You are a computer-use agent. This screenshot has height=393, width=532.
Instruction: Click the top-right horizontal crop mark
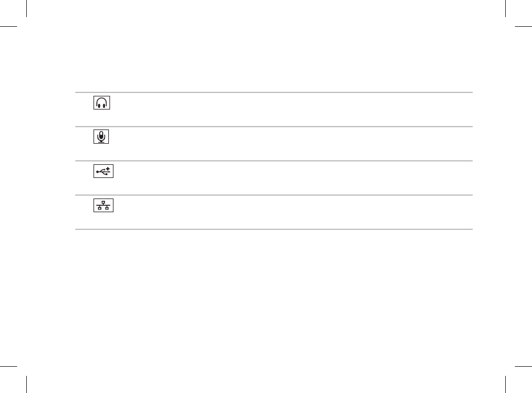(x=523, y=26)
